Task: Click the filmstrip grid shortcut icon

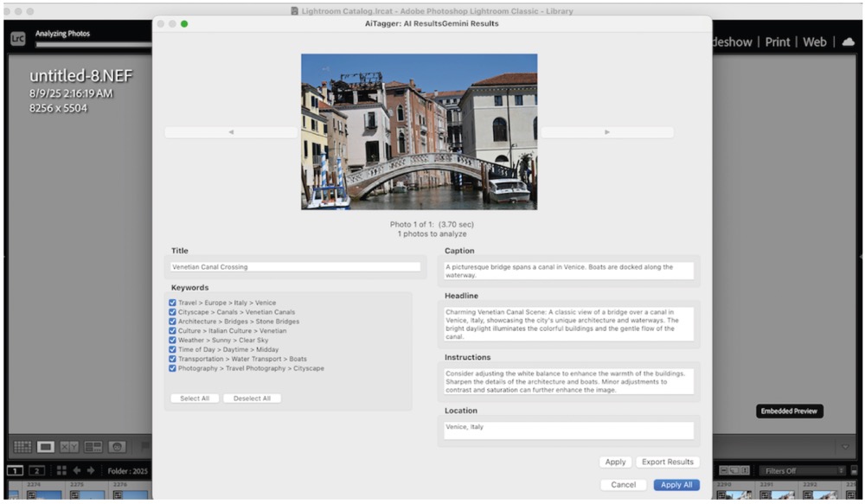Action: click(x=61, y=470)
